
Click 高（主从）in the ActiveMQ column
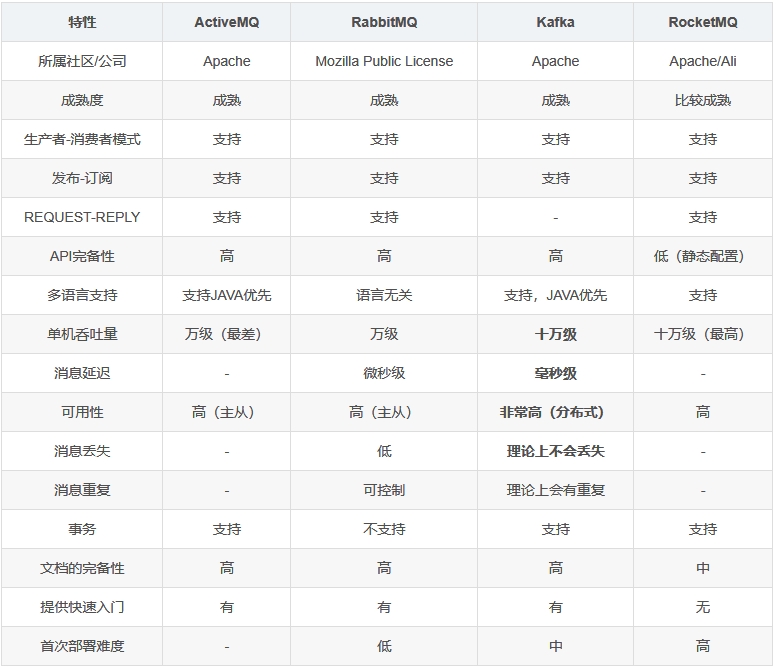coord(223,412)
